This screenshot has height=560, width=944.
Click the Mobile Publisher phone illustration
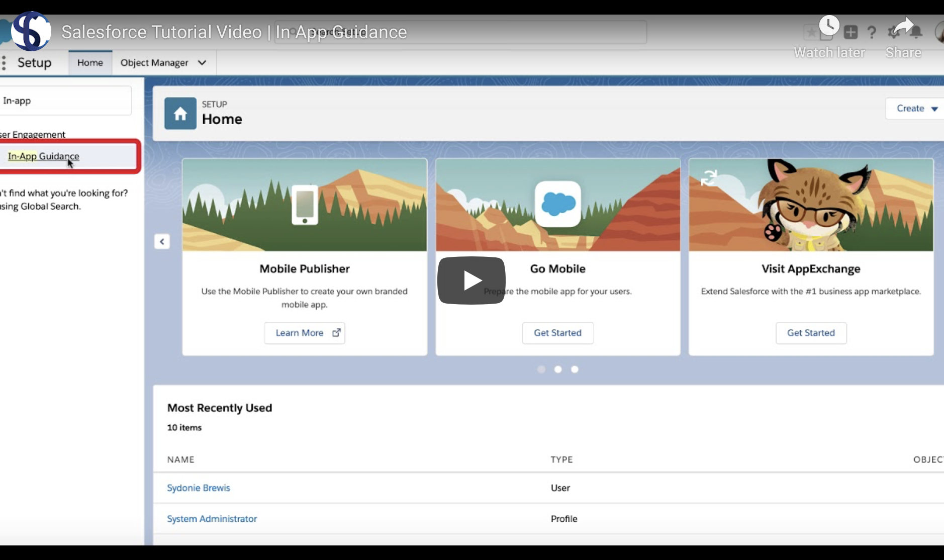[305, 205]
